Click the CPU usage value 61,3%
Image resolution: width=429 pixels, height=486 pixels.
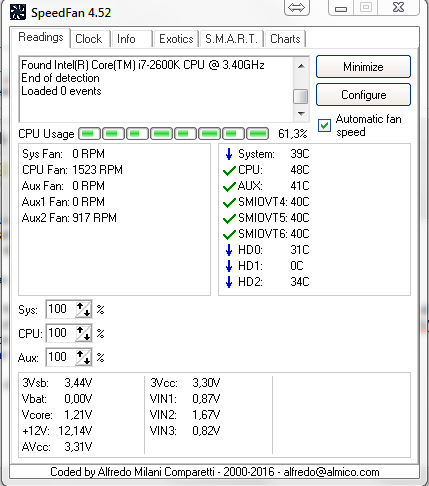coord(293,134)
